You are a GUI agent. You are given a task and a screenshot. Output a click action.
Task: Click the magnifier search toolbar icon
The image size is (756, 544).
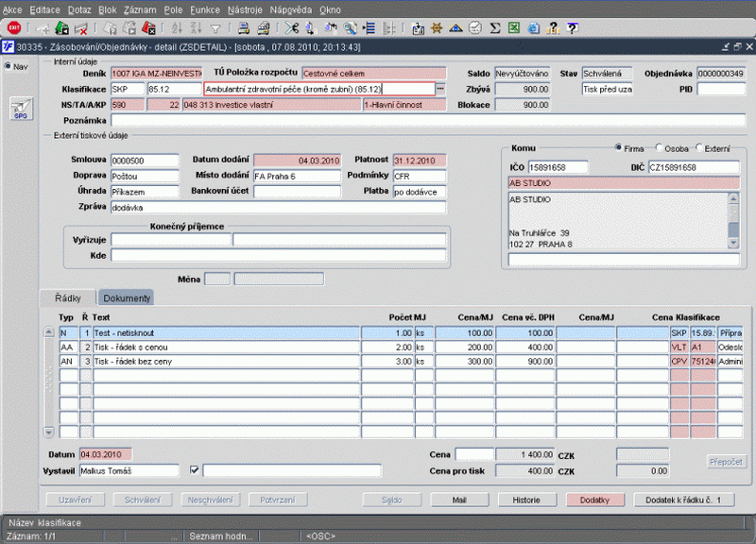pyautogui.click(x=350, y=28)
